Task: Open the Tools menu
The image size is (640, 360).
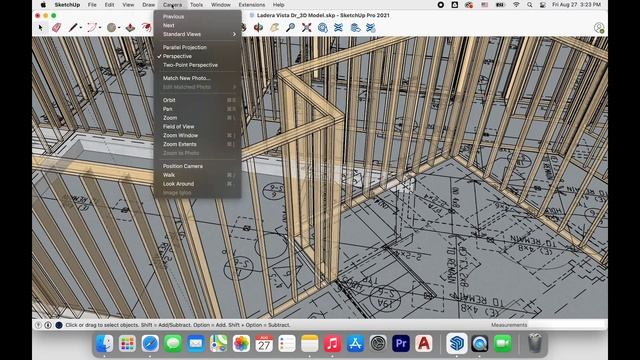Action: pos(196,5)
